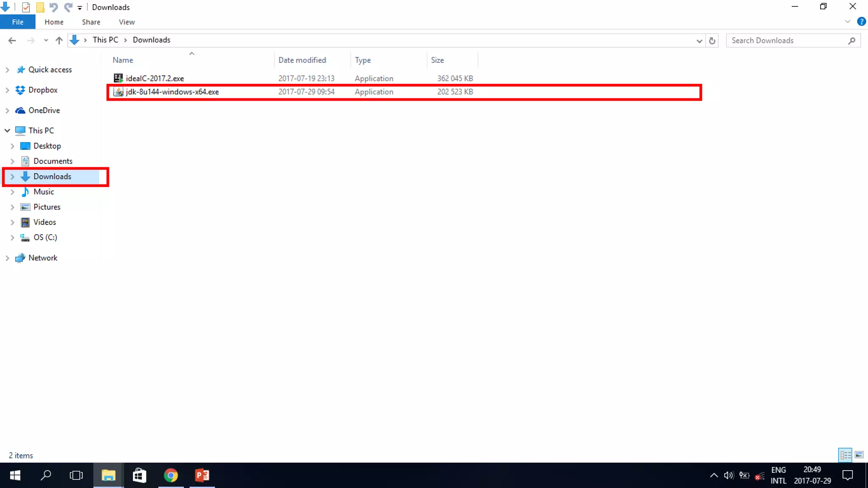
Task: Click This PC in the address breadcrumb
Action: coord(105,40)
